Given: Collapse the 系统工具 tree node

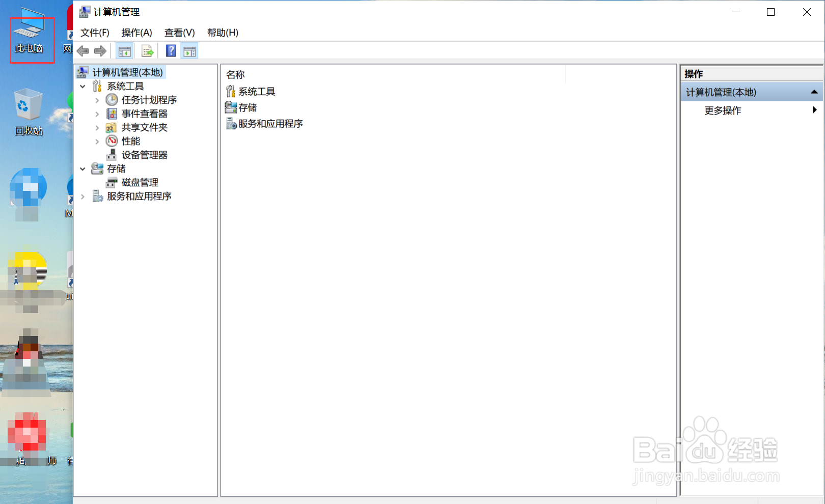Looking at the screenshot, I should coord(82,87).
